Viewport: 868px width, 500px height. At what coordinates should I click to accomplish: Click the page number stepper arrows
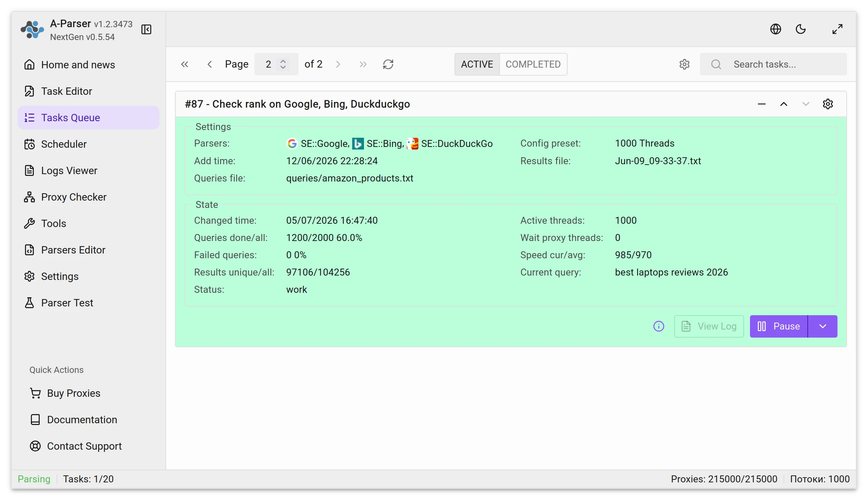click(x=283, y=64)
